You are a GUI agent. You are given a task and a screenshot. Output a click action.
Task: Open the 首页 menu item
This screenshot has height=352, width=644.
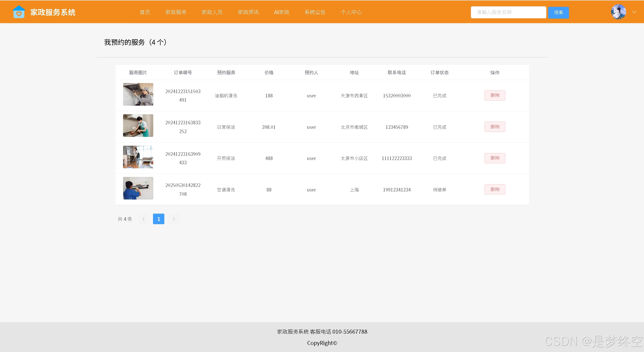(145, 12)
